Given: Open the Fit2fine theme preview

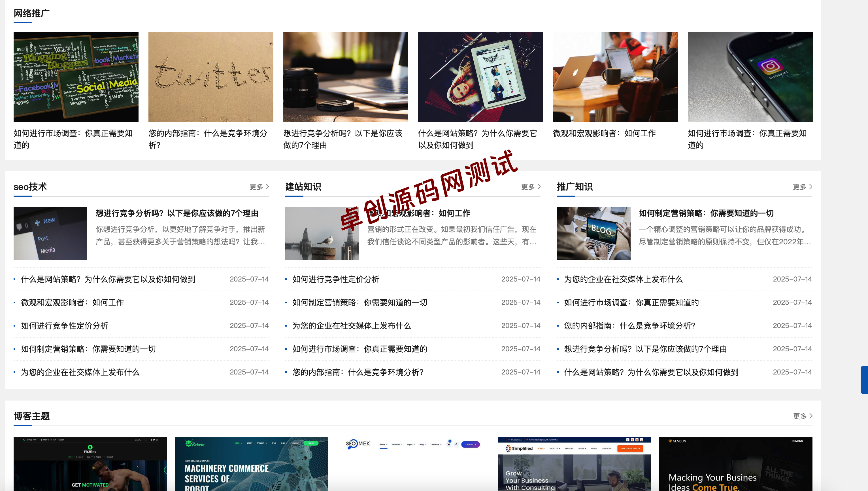Looking at the screenshot, I should pos(90,464).
